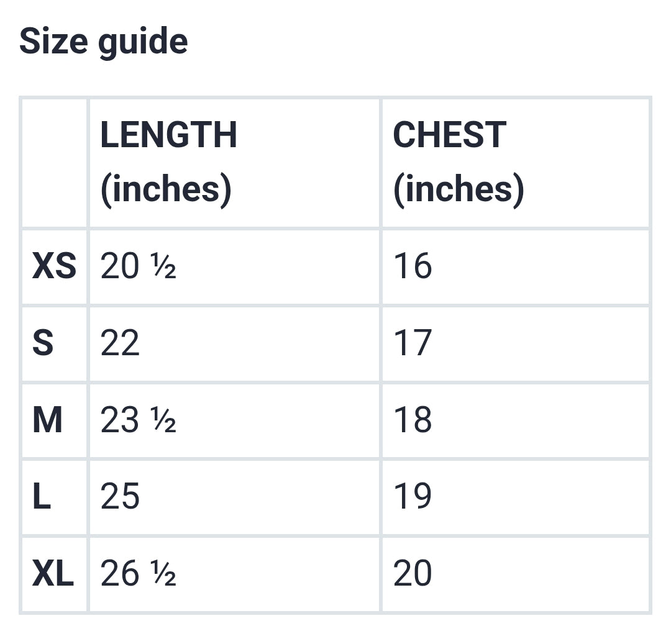Click the XL chest value 20

pyautogui.click(x=413, y=574)
